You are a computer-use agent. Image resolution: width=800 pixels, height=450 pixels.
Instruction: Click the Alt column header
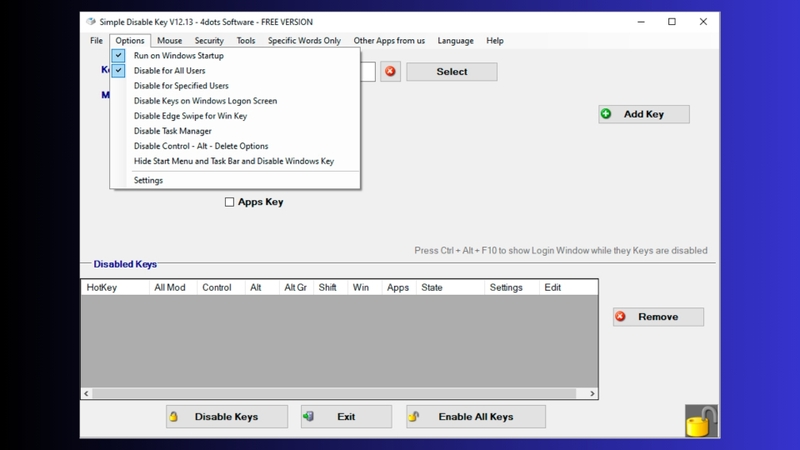click(x=262, y=288)
